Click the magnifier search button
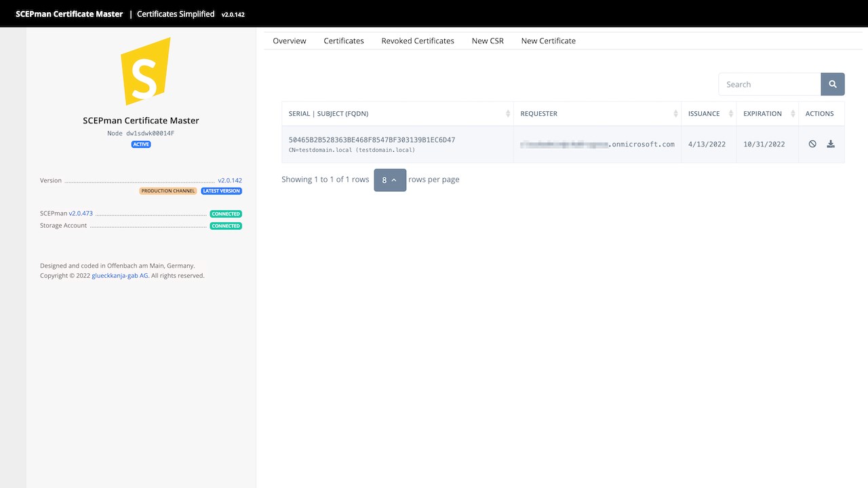The width and height of the screenshot is (868, 488). 833,84
